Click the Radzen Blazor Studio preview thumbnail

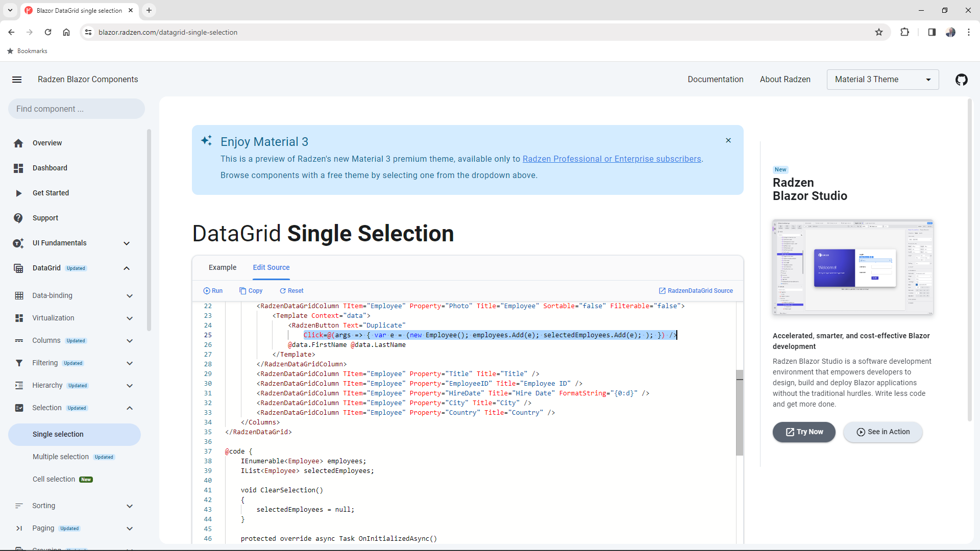(x=853, y=267)
